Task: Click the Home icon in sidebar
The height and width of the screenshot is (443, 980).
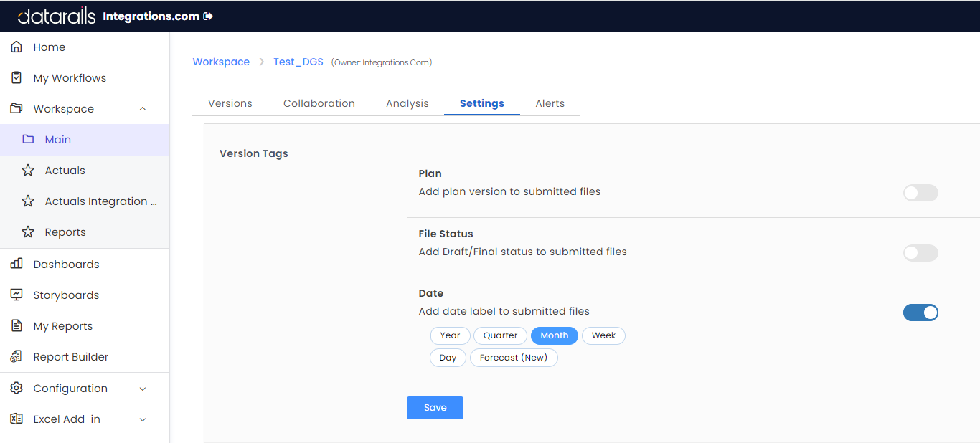Action: [x=17, y=47]
